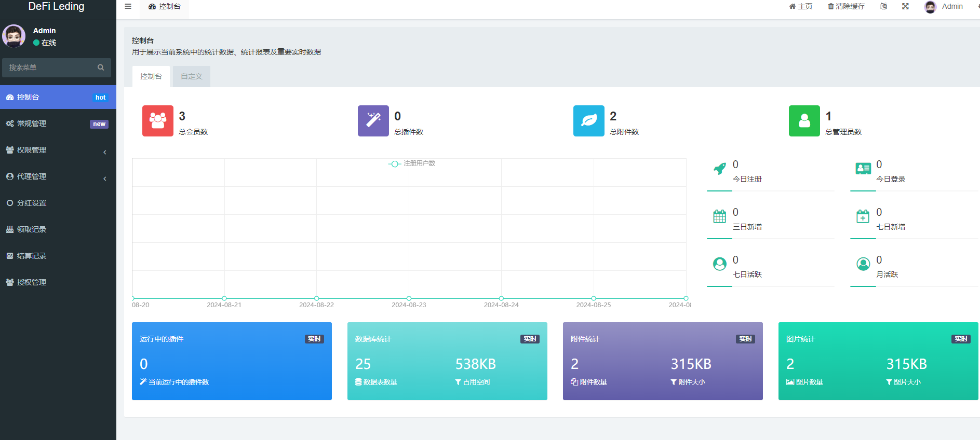This screenshot has height=440, width=980.
Task: Click the green total admins icon
Action: pos(804,121)
